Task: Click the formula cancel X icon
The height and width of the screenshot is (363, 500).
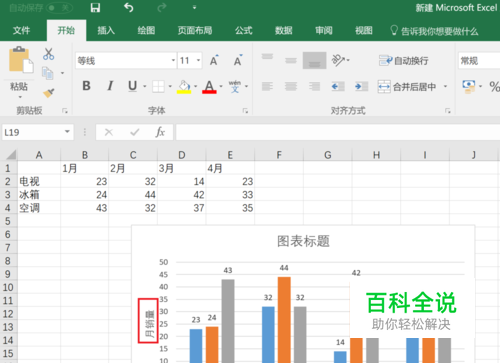Action: (109, 132)
